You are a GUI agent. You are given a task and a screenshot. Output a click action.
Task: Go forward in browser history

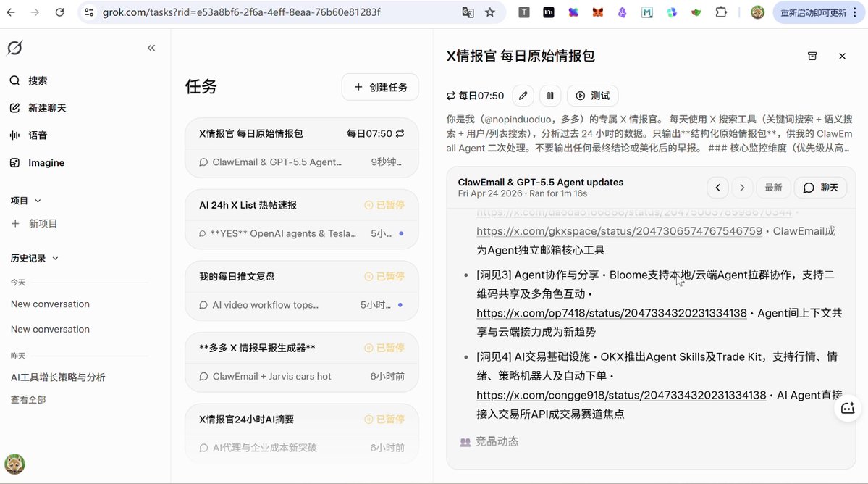[x=35, y=12]
